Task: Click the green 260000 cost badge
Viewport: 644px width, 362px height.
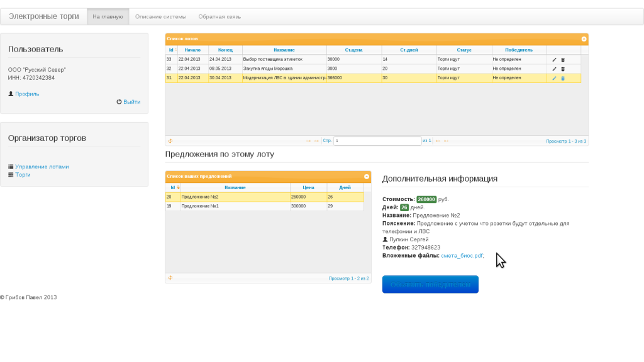Action: 426,199
